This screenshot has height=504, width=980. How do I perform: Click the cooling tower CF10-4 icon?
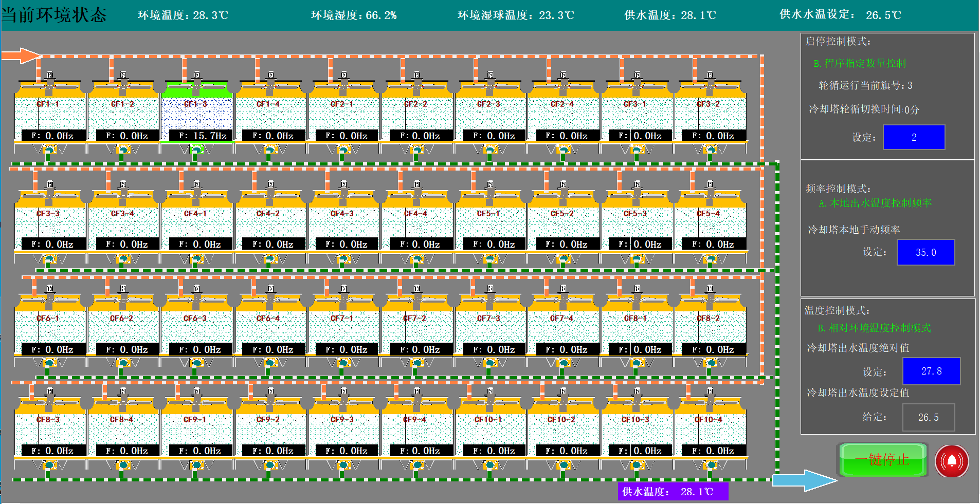[710, 425]
